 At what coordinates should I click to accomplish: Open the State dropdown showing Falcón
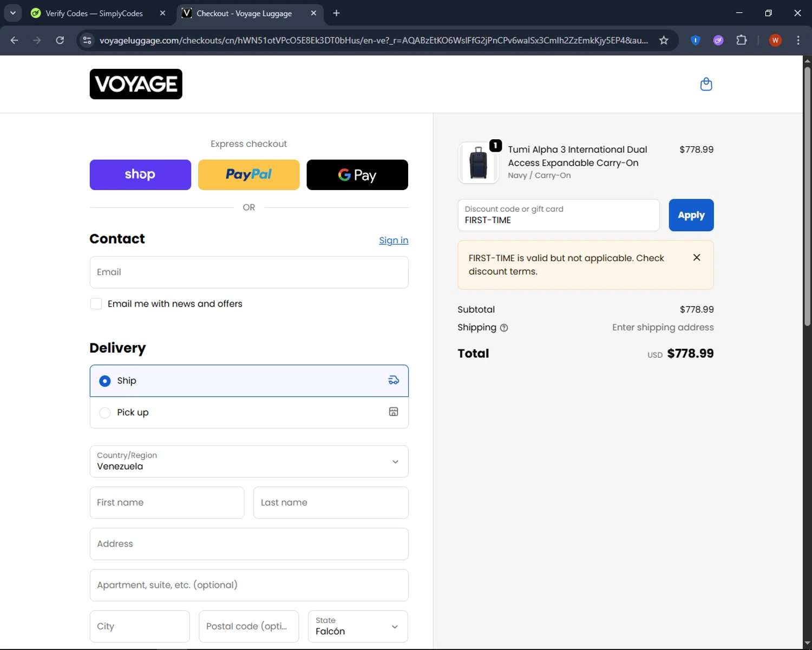(x=358, y=626)
